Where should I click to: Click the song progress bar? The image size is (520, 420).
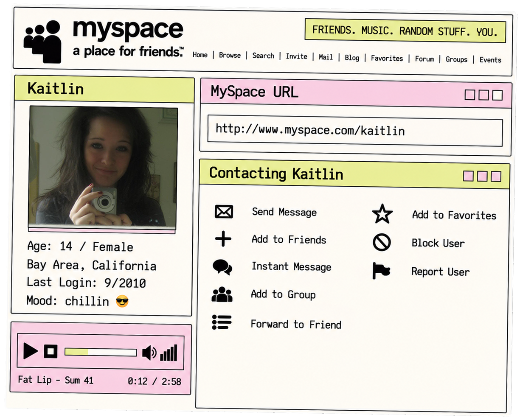(x=101, y=352)
